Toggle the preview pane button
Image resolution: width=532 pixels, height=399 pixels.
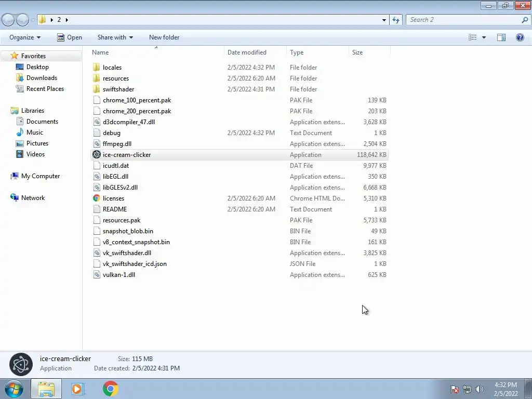pos(501,37)
